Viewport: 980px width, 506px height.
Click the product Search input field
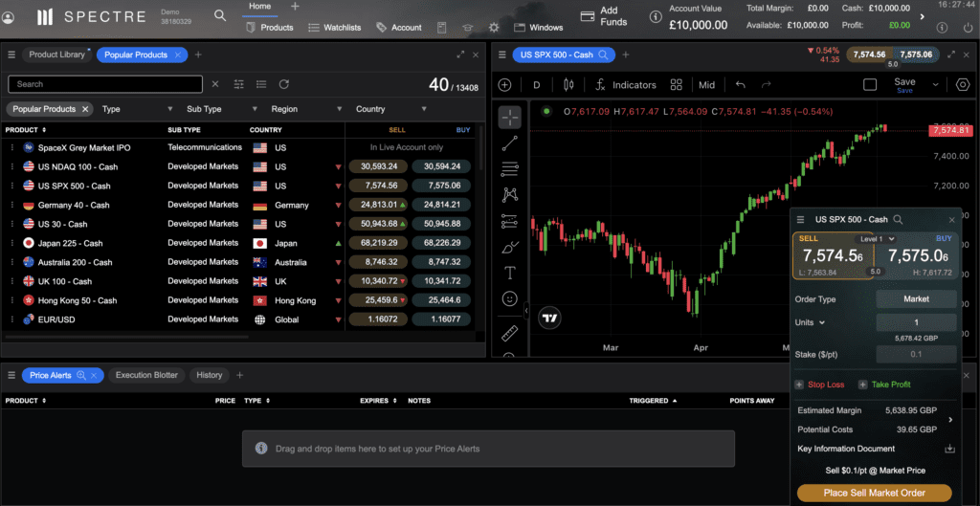[105, 84]
